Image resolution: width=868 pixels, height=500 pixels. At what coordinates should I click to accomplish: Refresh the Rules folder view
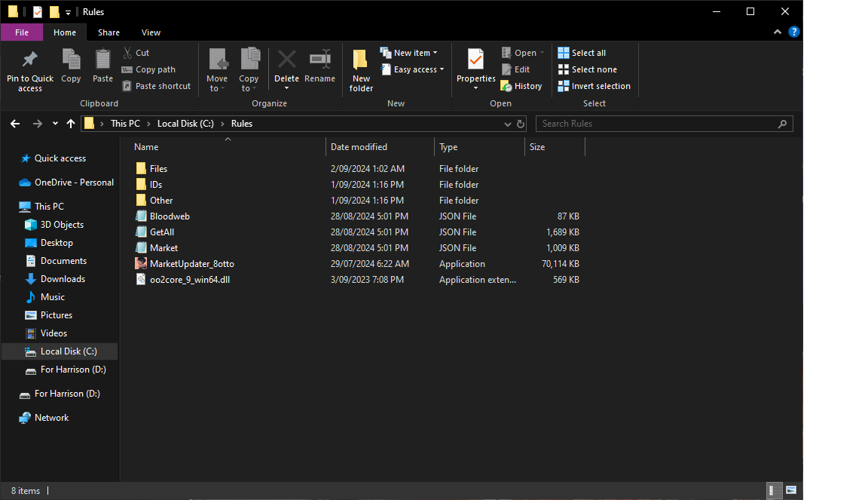[521, 124]
